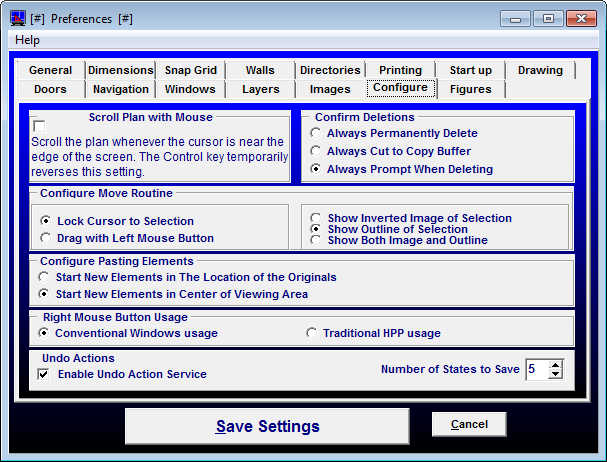
Task: Open the Windows tab
Action: pos(190,89)
